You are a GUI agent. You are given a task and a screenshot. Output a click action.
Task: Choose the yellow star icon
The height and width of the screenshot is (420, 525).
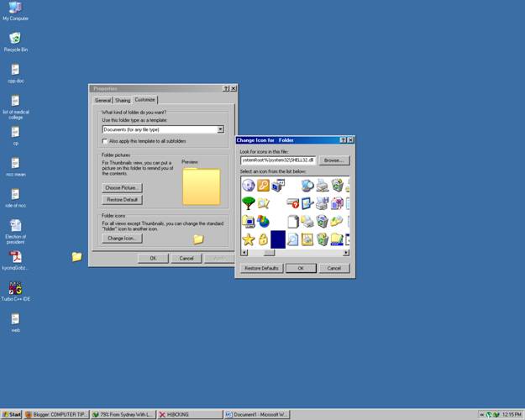[248, 239]
